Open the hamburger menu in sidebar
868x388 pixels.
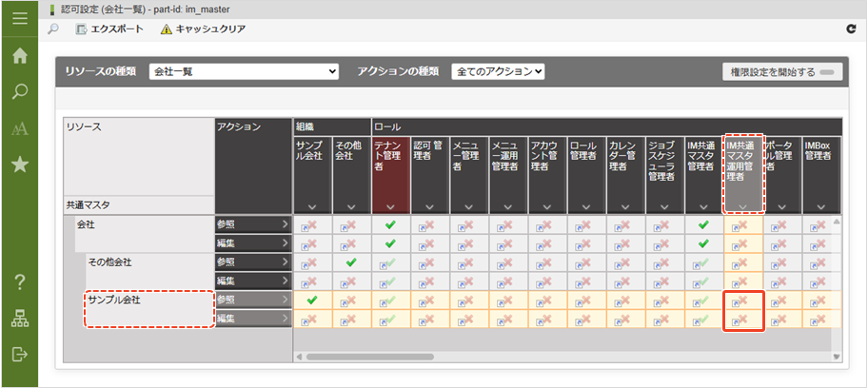point(19,17)
